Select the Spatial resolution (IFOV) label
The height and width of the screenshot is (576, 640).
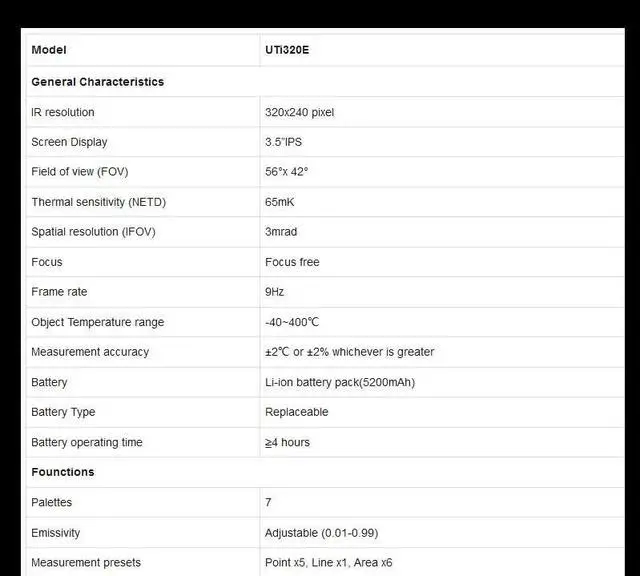(93, 232)
